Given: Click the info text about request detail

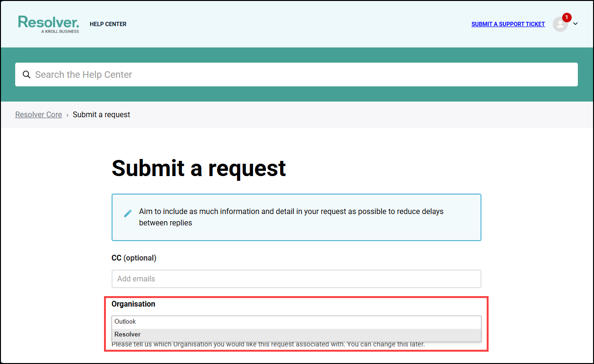Looking at the screenshot, I should pyautogui.click(x=291, y=217).
